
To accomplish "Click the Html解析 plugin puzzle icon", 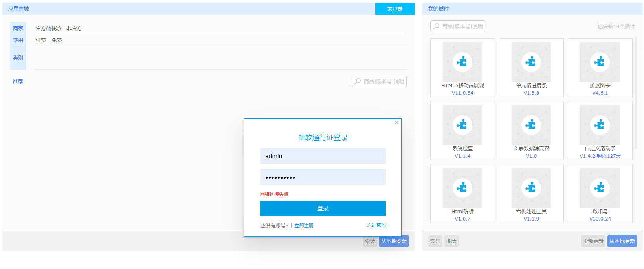I will pos(462,188).
